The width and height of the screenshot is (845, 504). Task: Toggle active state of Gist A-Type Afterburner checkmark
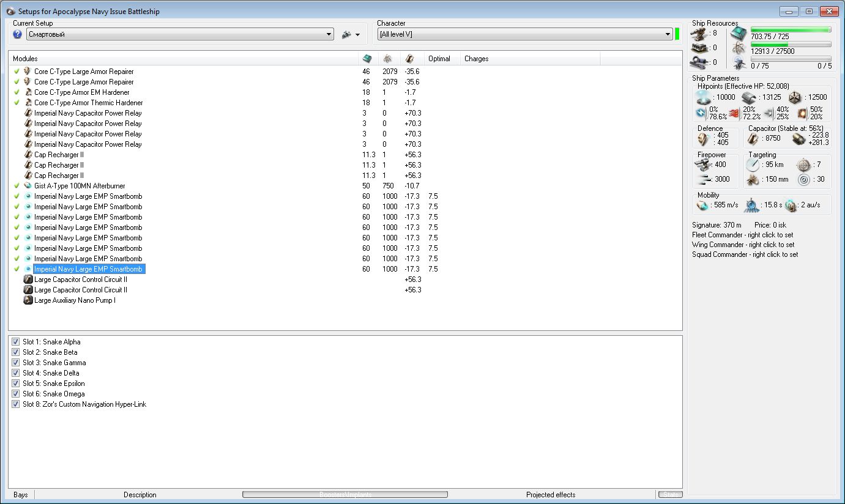point(17,186)
